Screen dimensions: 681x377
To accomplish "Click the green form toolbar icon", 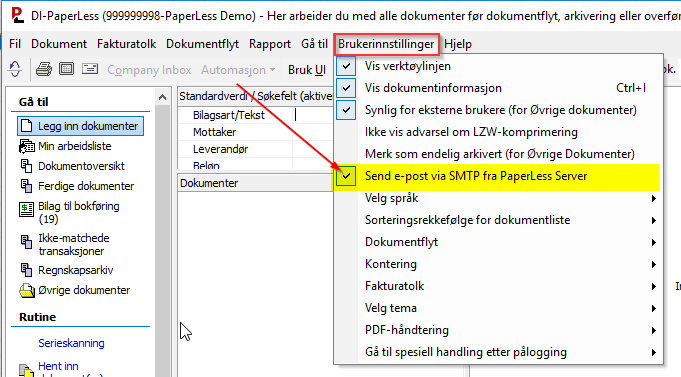I will pyautogui.click(x=66, y=69).
